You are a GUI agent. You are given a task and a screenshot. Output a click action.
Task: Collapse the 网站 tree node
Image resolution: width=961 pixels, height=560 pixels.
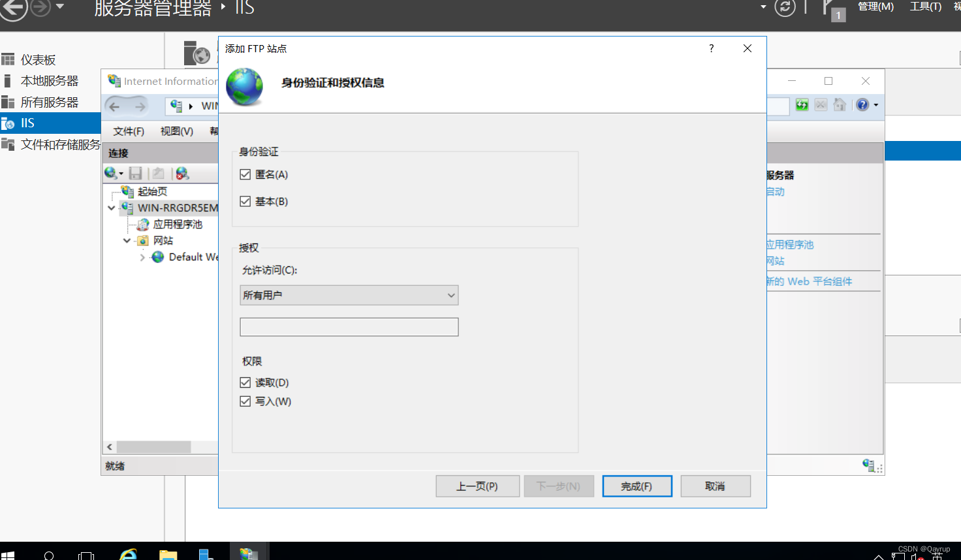click(127, 240)
